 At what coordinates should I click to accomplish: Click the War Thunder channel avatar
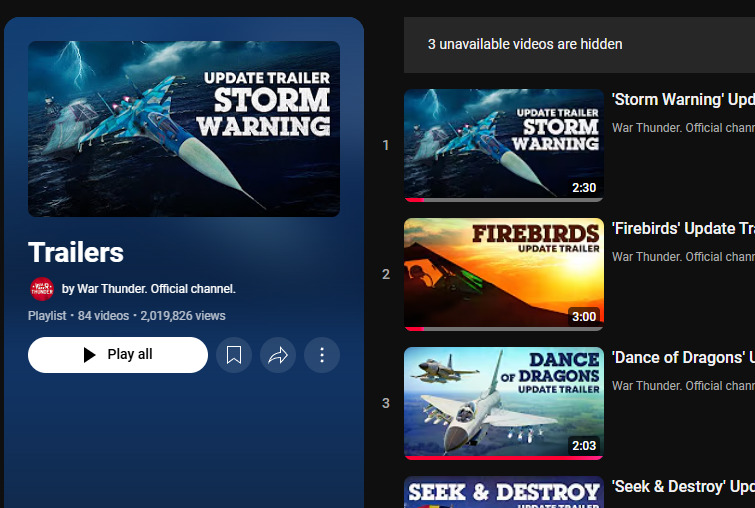click(x=42, y=289)
